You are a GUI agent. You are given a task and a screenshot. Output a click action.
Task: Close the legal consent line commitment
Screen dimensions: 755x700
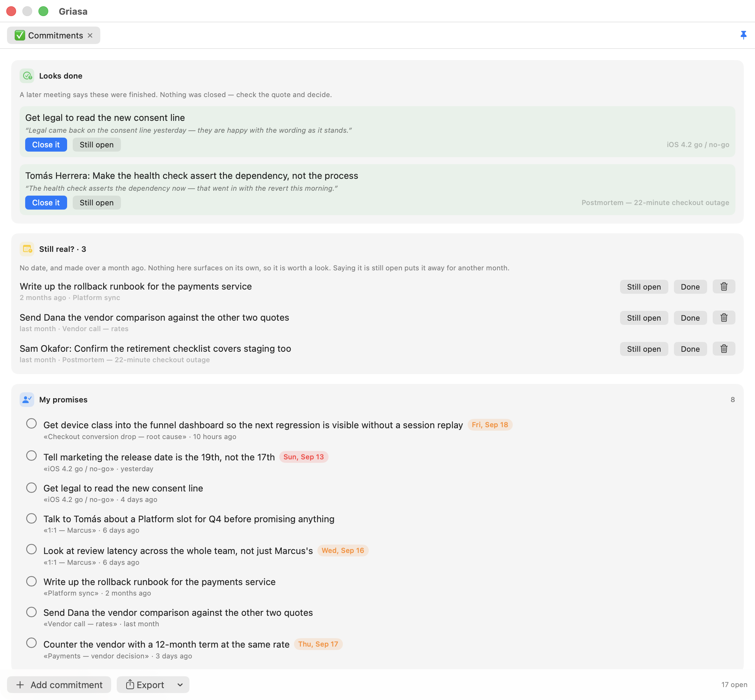[46, 145]
